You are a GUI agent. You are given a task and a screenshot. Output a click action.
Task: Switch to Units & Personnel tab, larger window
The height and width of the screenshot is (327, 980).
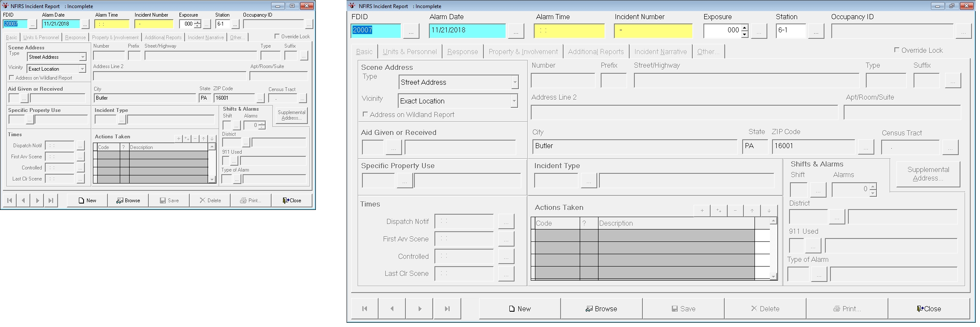(410, 52)
